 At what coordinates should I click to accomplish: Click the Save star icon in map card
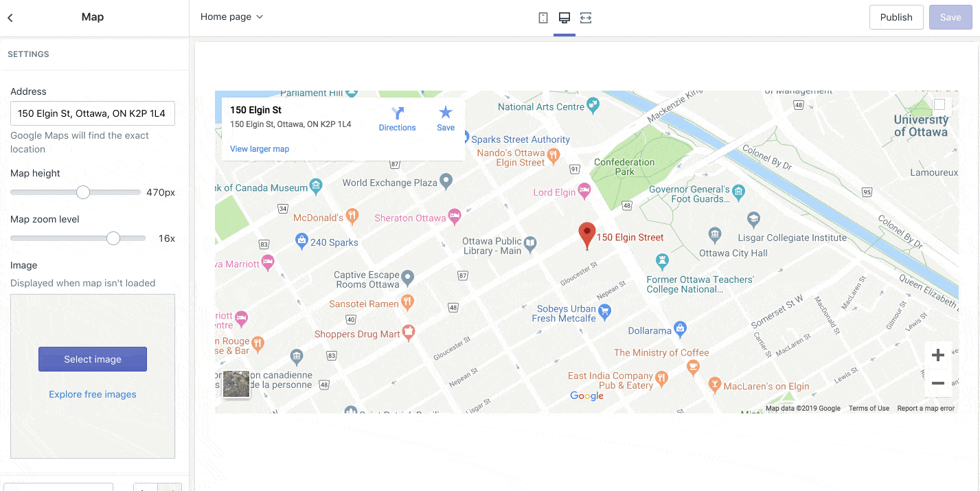coord(446,113)
